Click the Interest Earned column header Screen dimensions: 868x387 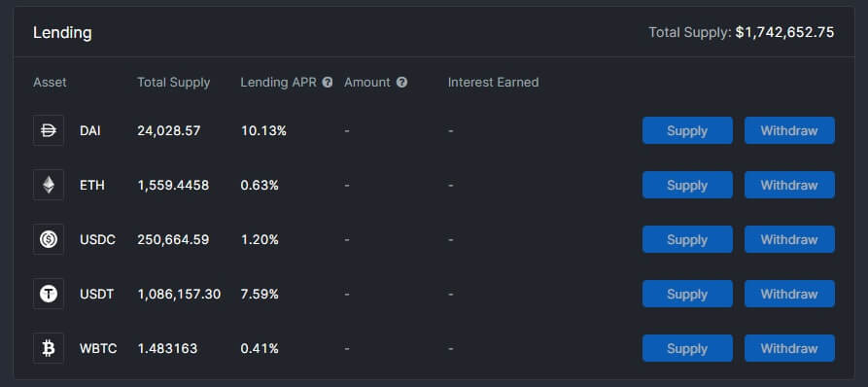tap(493, 83)
